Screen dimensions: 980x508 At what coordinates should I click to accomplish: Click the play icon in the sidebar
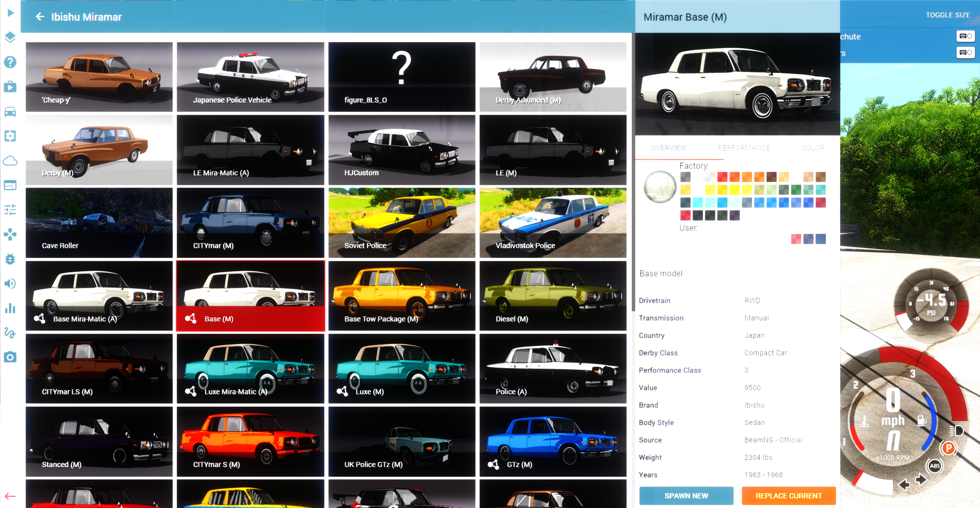(10, 13)
